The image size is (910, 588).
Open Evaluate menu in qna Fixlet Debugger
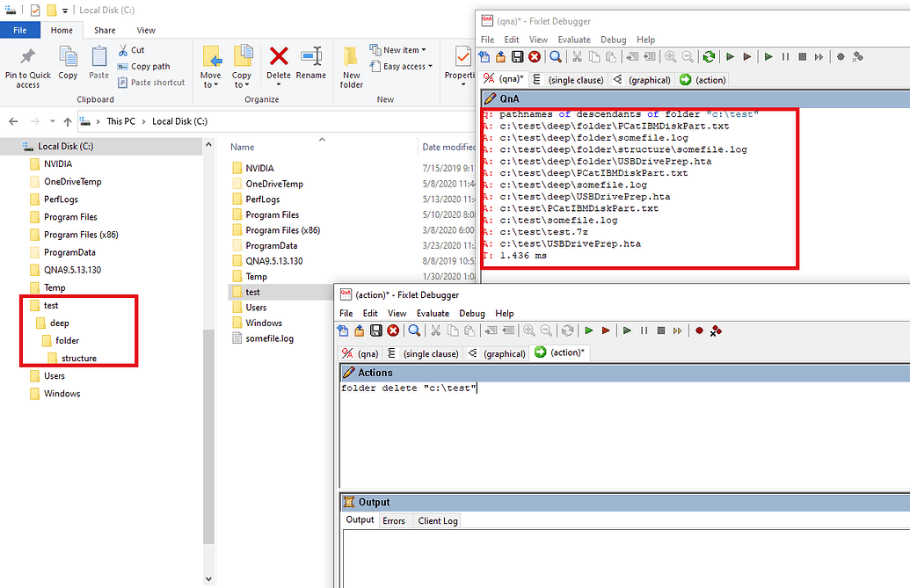pos(574,40)
